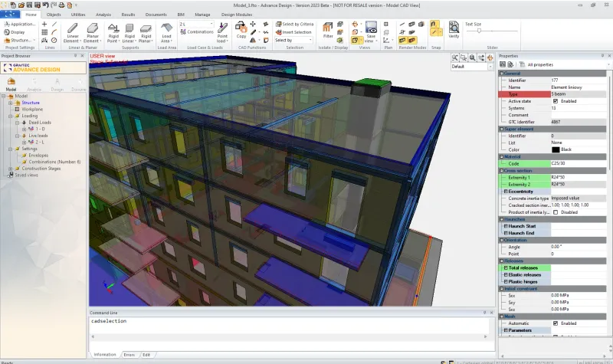Image resolution: width=613 pixels, height=364 pixels.
Task: Click the Combinations button in ribbon
Action: click(197, 32)
